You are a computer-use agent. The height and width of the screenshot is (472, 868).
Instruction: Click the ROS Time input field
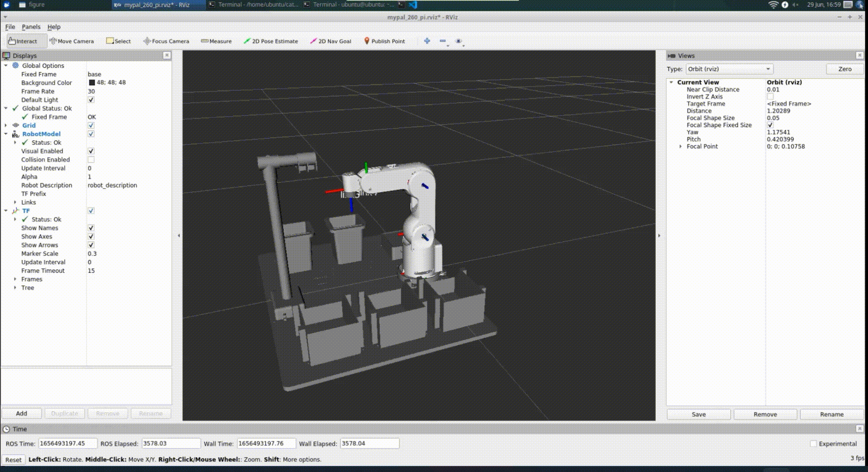pos(63,444)
